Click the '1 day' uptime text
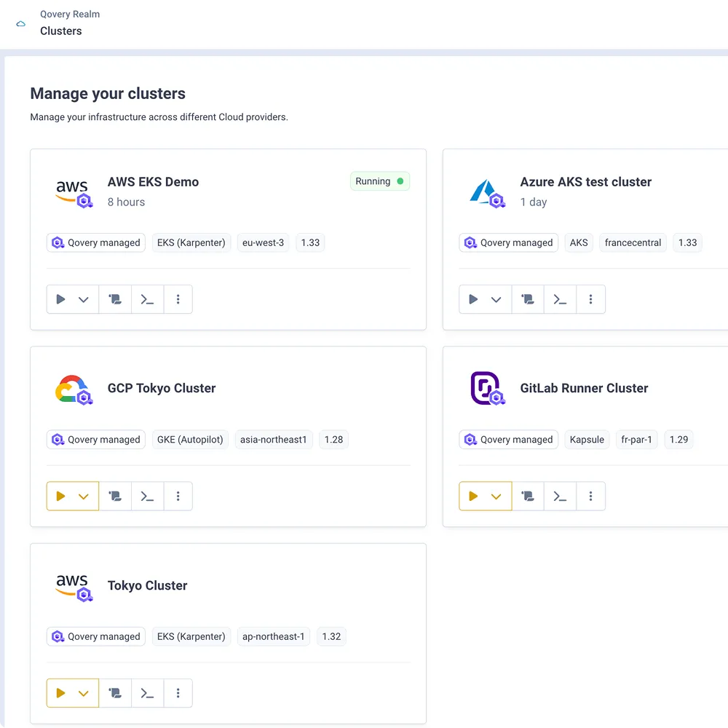This screenshot has width=728, height=728. point(534,202)
